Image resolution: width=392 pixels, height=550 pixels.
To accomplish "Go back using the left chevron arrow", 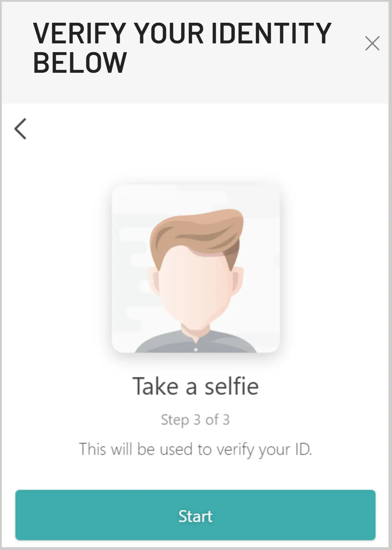I will pyautogui.click(x=20, y=129).
